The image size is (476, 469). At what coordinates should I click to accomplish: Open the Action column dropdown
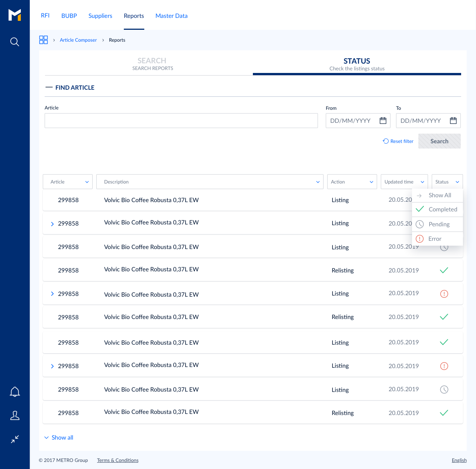coord(352,182)
